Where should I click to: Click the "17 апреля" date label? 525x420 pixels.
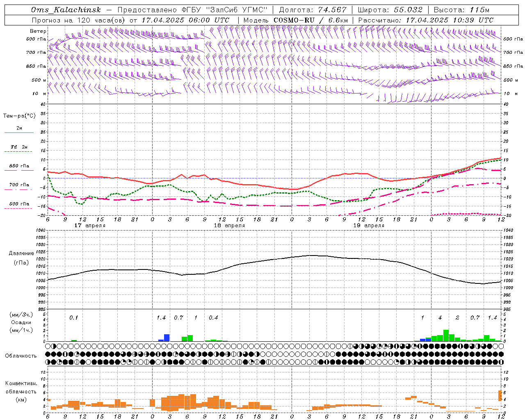(x=90, y=226)
